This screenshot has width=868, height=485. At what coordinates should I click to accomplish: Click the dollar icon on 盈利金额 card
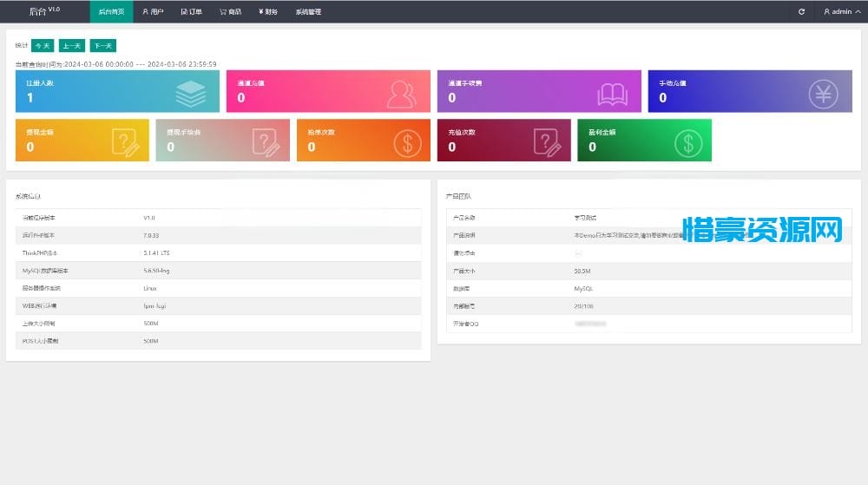tap(687, 141)
